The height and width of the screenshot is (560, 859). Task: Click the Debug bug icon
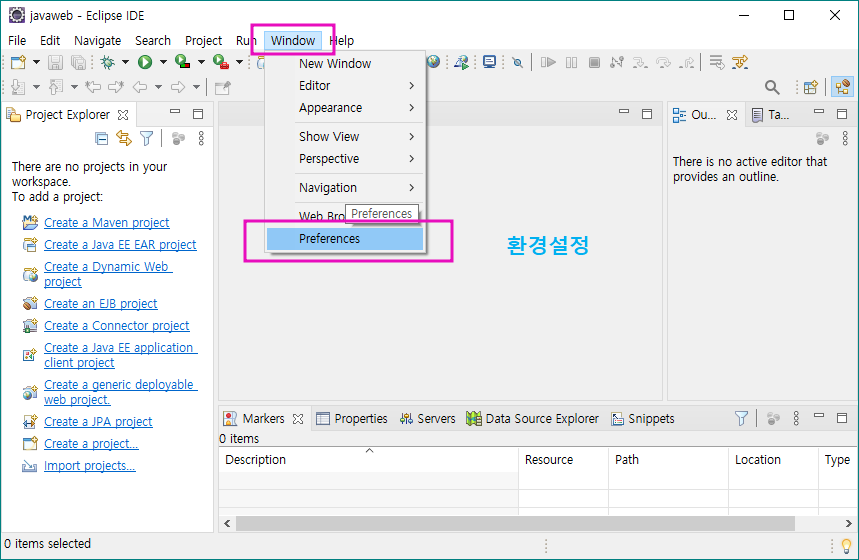tap(108, 62)
